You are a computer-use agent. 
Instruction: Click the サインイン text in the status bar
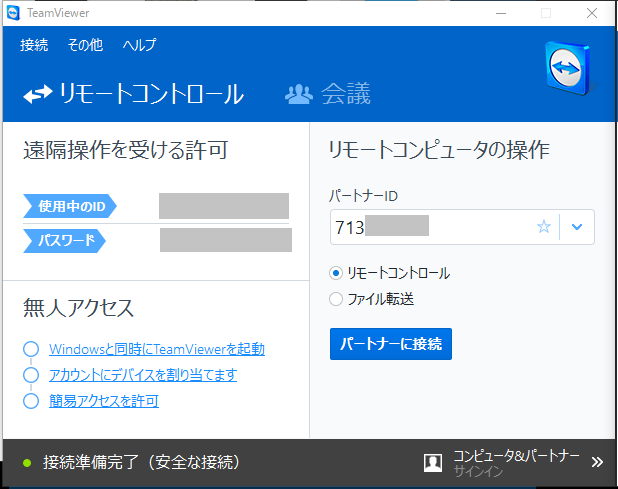[x=478, y=471]
